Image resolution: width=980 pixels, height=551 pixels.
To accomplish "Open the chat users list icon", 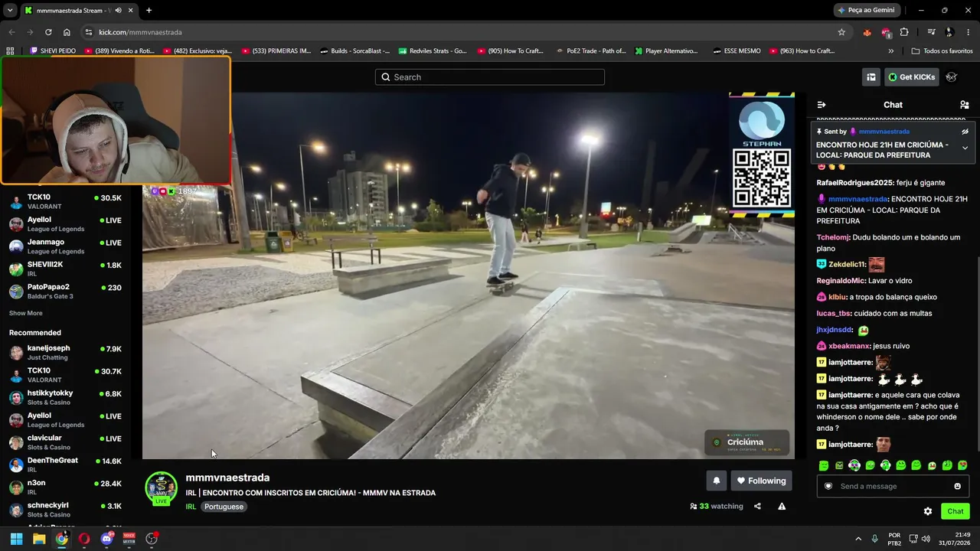I will click(964, 105).
